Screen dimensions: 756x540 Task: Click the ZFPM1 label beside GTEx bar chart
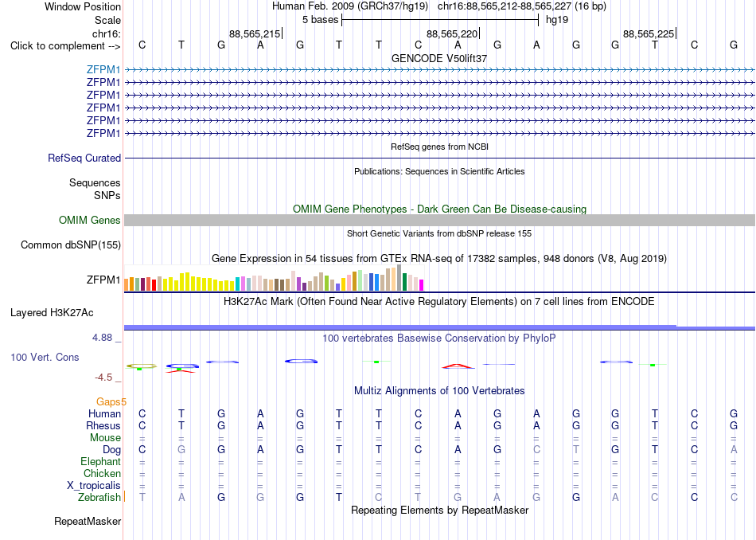pyautogui.click(x=103, y=280)
